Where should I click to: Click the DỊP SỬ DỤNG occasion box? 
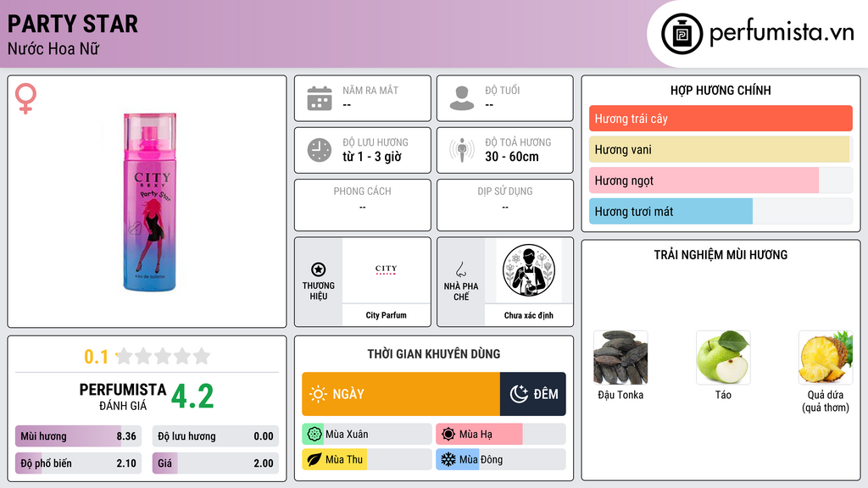pos(505,205)
